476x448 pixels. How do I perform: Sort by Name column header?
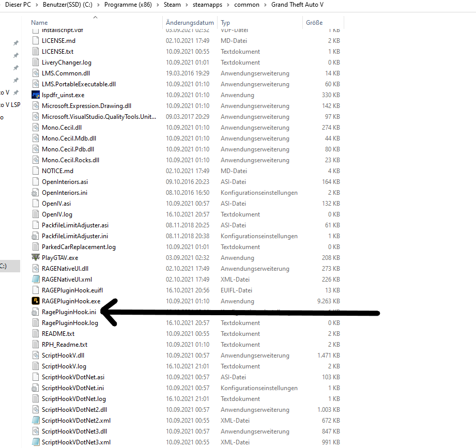[x=39, y=22]
